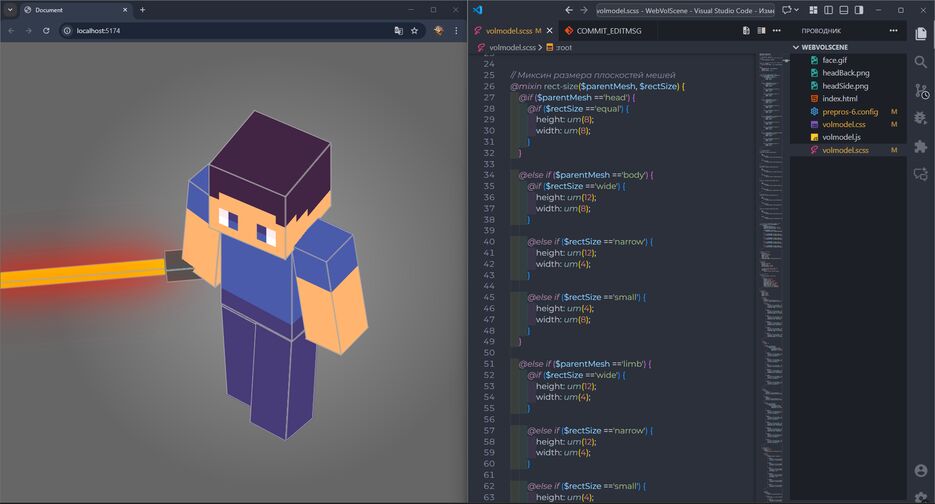Switch to the COMMIT_EDITMSG tab
Viewport: 935px width, 504px height.
point(608,31)
